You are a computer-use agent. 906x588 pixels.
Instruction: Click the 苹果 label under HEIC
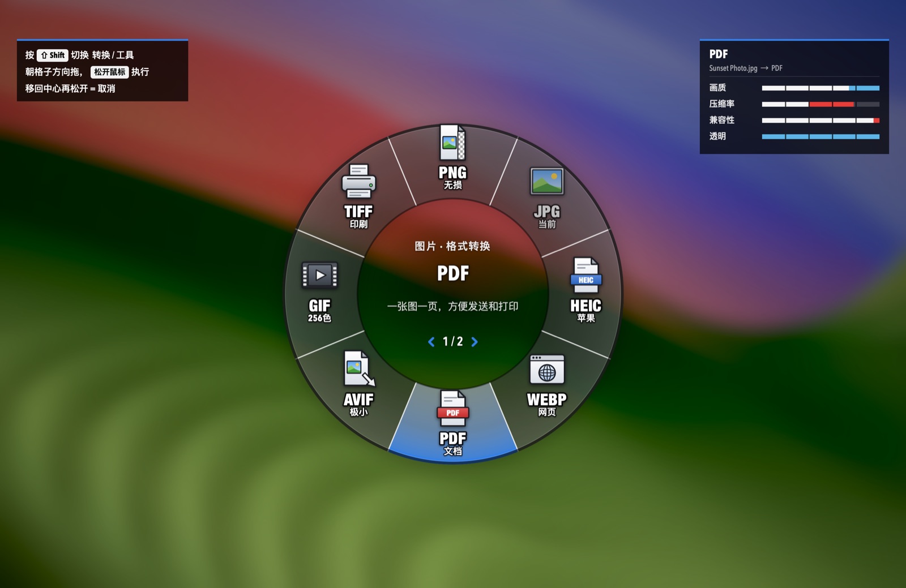click(x=586, y=318)
